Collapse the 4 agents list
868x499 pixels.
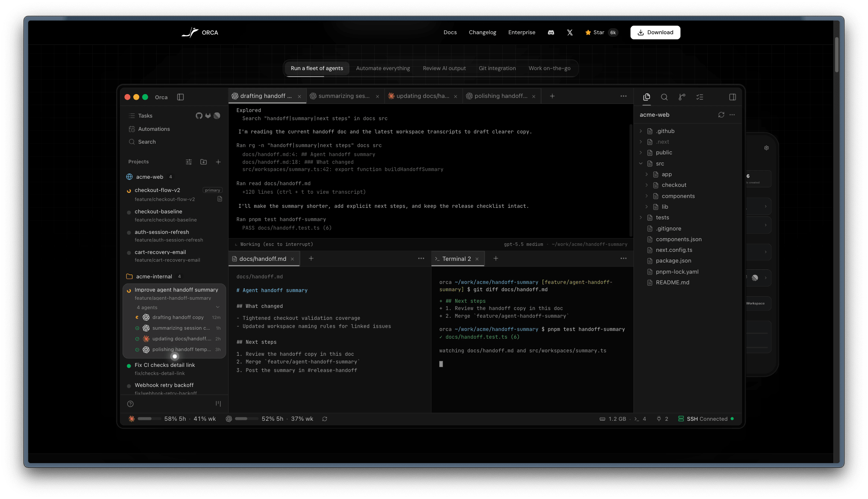coord(218,307)
